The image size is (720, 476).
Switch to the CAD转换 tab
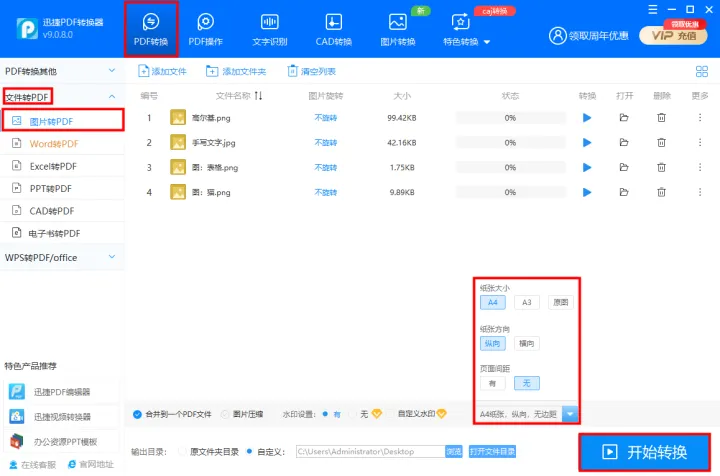[333, 29]
